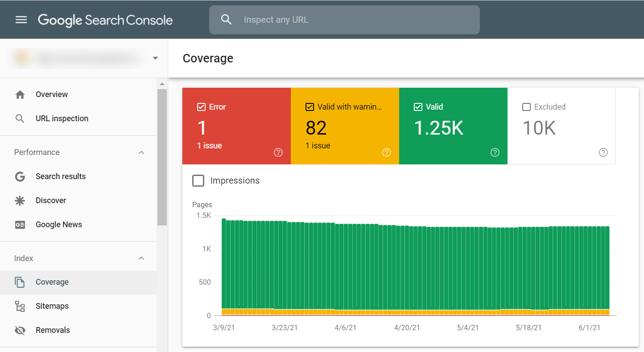Click the Performance section heading
The width and height of the screenshot is (644, 352).
(37, 152)
